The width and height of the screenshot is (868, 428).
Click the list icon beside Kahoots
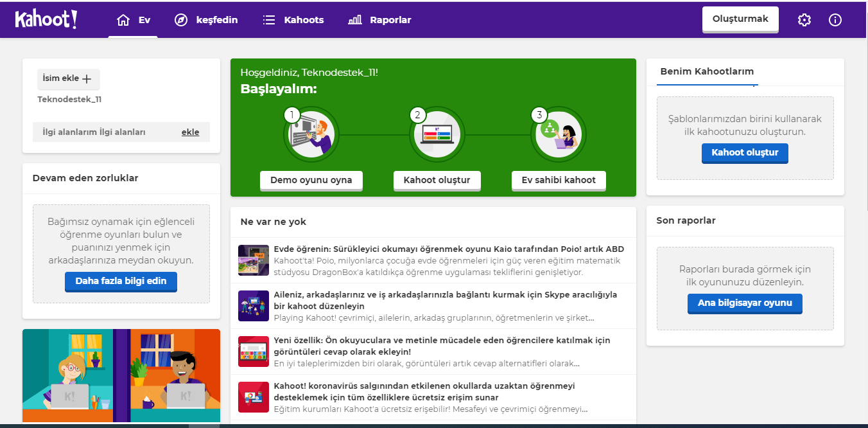pos(269,20)
